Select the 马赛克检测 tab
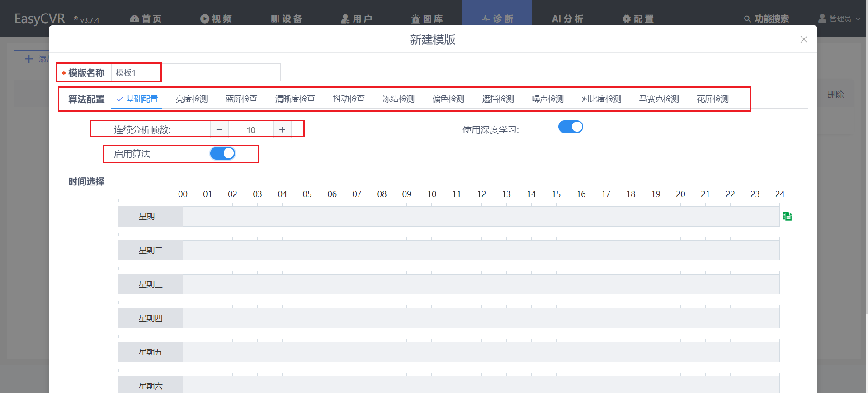868x393 pixels. [x=659, y=99]
